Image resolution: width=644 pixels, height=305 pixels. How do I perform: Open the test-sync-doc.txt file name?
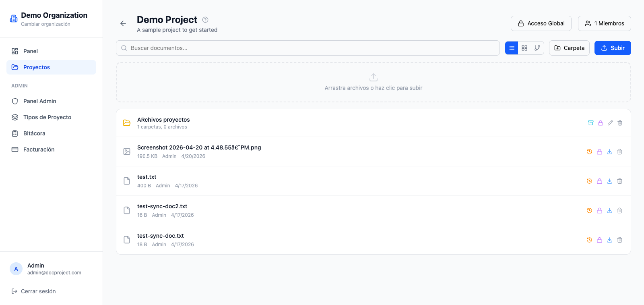161,236
